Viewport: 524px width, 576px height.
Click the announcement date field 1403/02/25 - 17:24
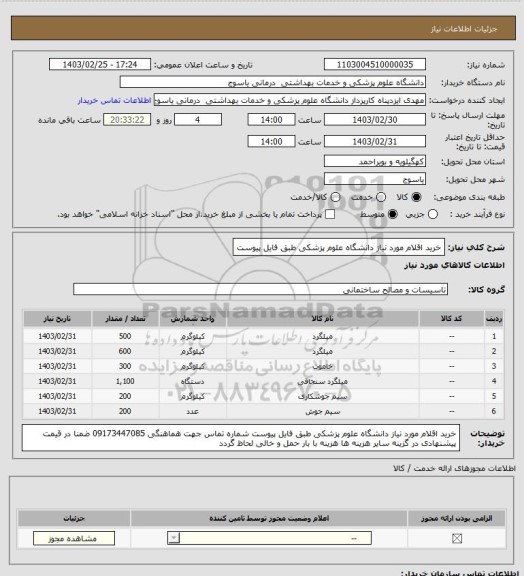click(x=100, y=64)
